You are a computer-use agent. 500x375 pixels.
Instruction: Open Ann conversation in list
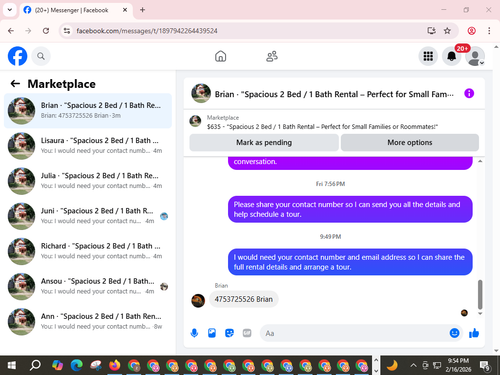click(88, 322)
